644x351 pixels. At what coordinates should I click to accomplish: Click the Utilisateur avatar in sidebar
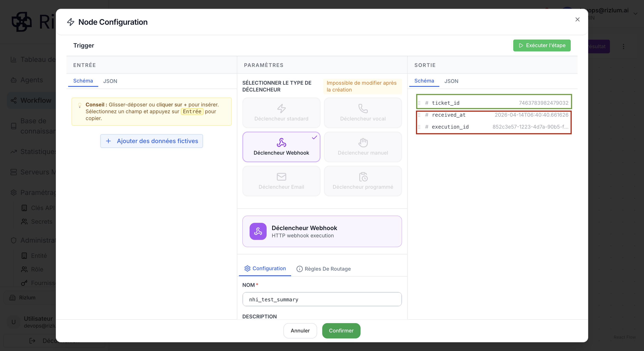click(13, 322)
